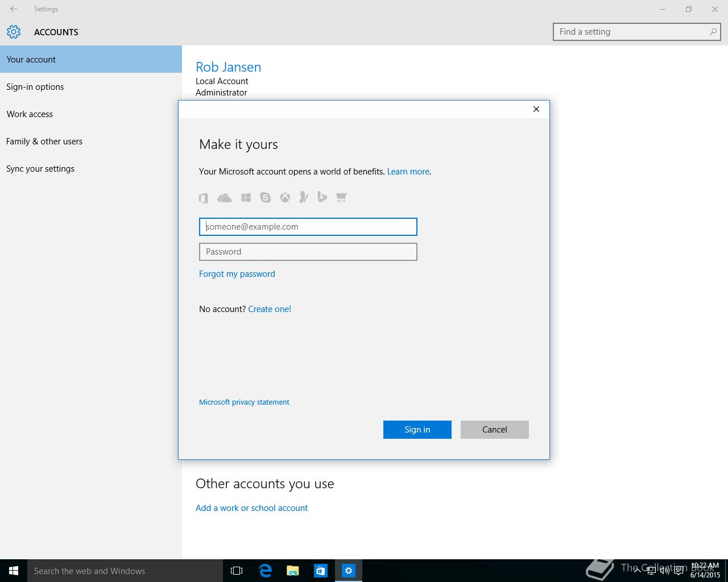The height and width of the screenshot is (582, 728).
Task: Open Task View from the taskbar
Action: (x=237, y=571)
